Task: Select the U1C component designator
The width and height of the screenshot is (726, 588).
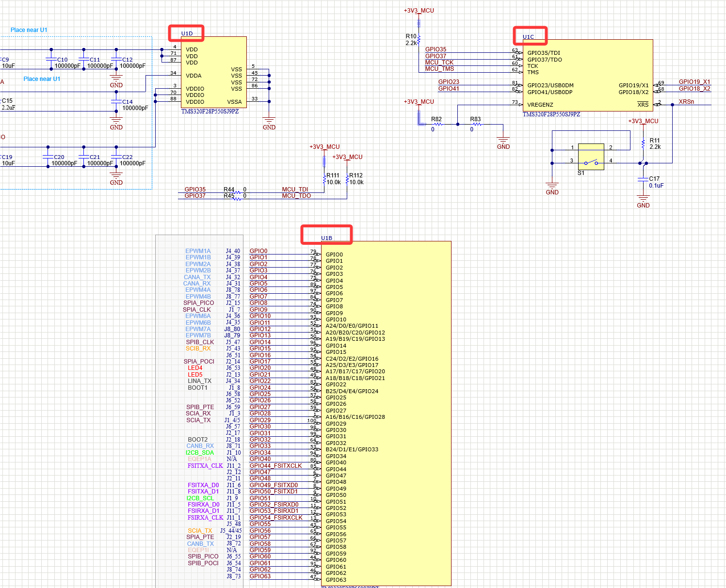Action: [x=528, y=37]
